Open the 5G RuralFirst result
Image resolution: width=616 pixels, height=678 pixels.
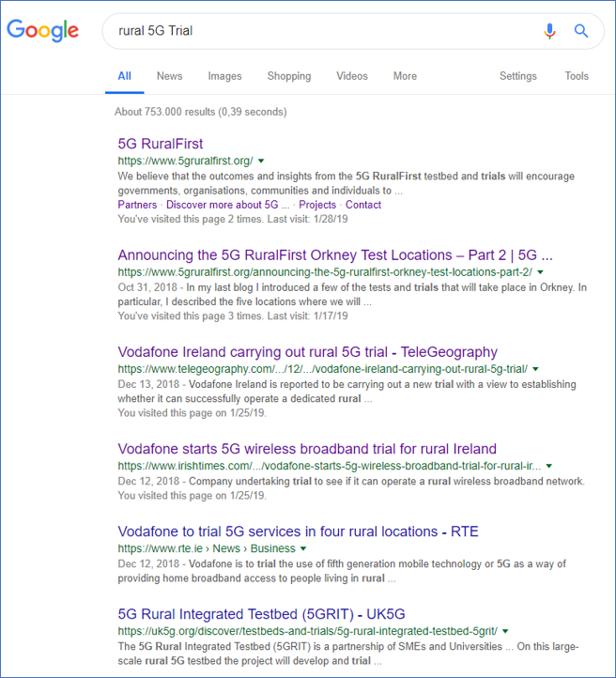coord(161,144)
